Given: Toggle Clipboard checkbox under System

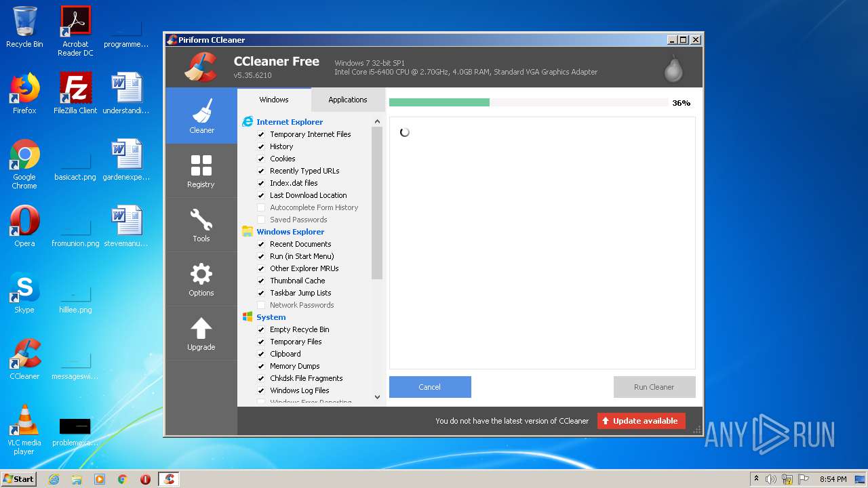Looking at the screenshot, I should [x=261, y=354].
